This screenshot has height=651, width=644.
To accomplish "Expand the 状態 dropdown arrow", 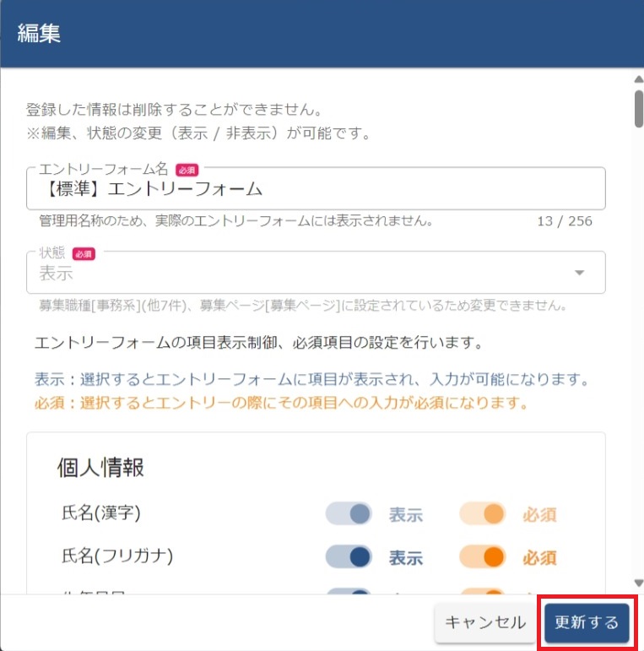I will click(580, 273).
